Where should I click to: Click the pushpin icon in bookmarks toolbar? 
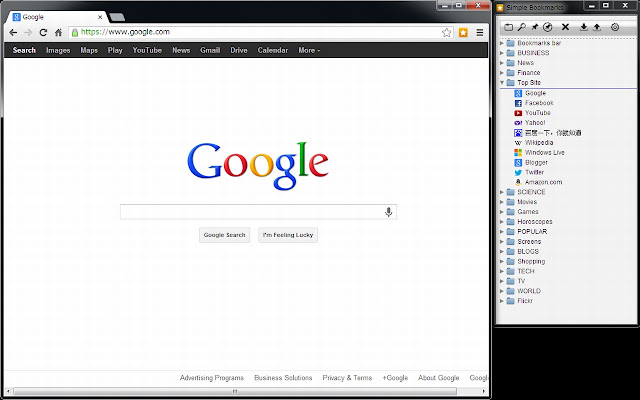coord(535,27)
